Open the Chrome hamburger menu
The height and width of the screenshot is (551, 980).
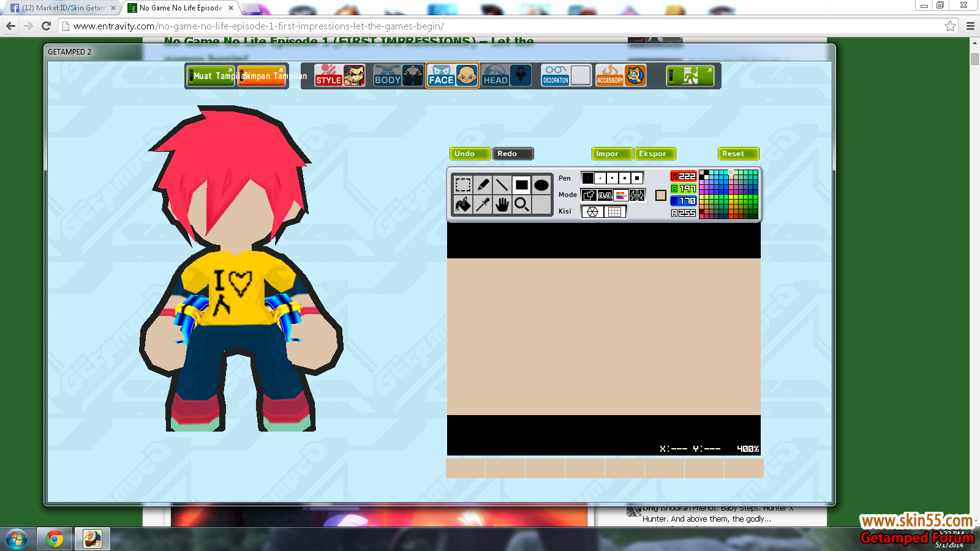970,26
